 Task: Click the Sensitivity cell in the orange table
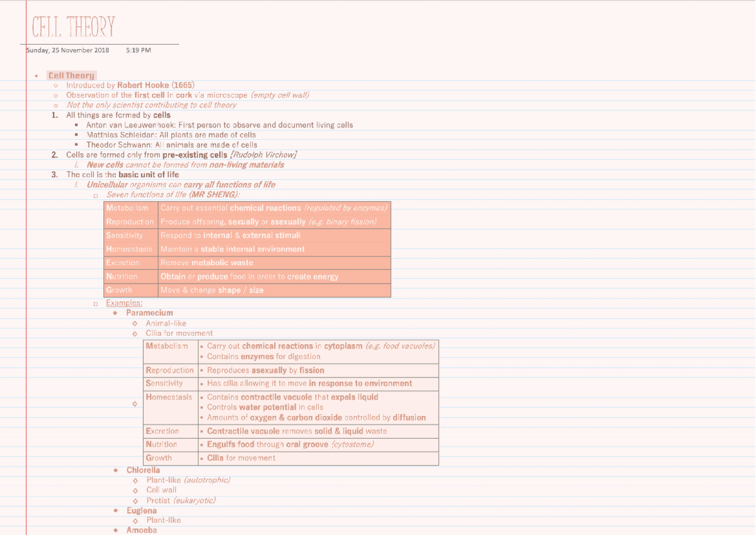click(x=130, y=236)
